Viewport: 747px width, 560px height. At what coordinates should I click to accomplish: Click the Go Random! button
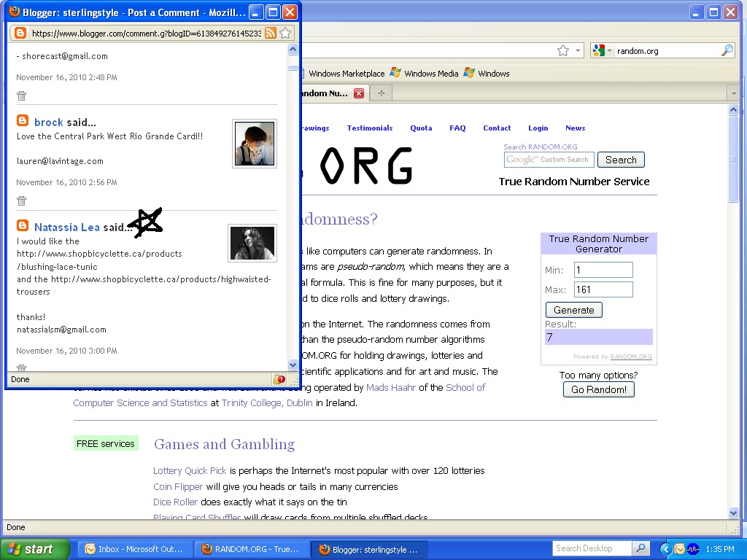point(598,389)
